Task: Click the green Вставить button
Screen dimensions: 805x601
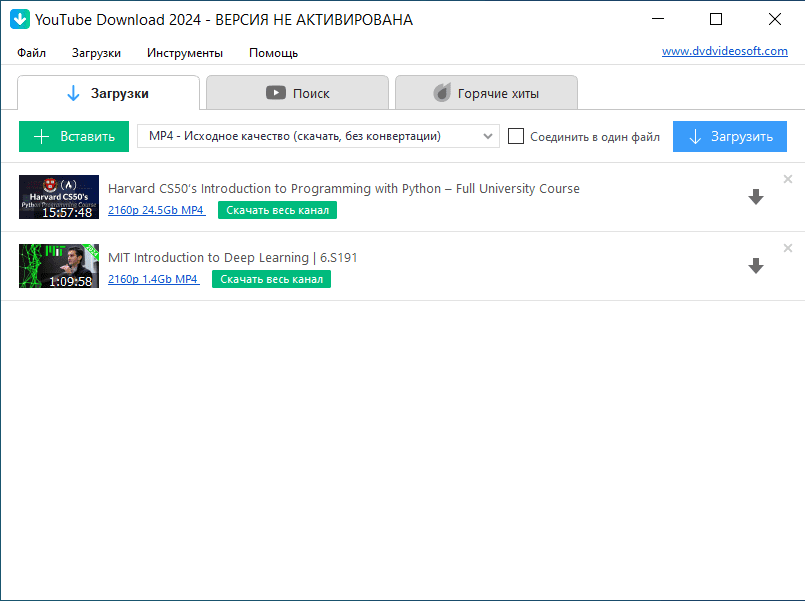Action: [74, 137]
